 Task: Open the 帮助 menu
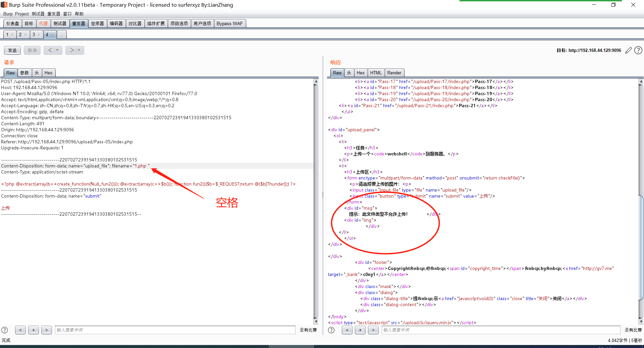pos(79,14)
